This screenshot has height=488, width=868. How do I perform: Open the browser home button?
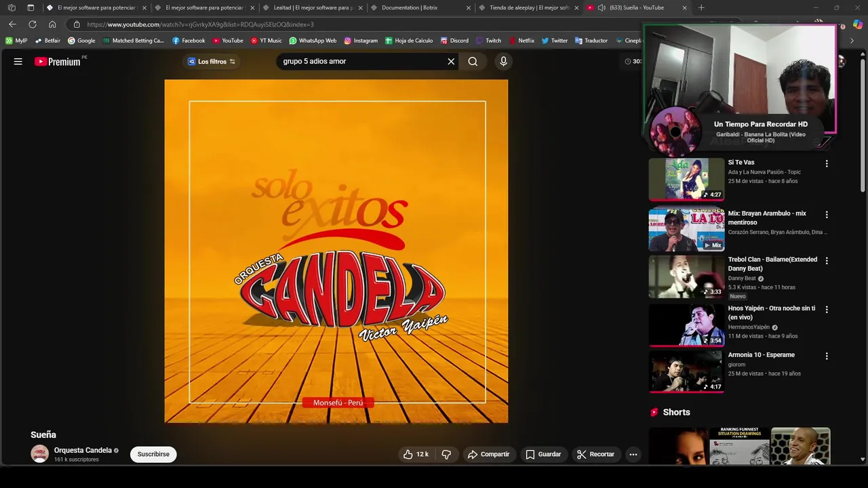click(52, 24)
